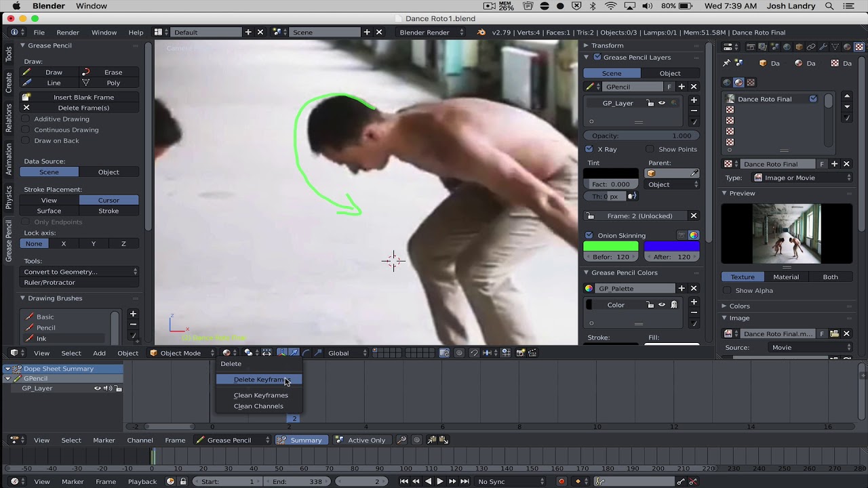Click onion skinning custom colors icon
This screenshot has height=488, width=868.
tap(693, 235)
